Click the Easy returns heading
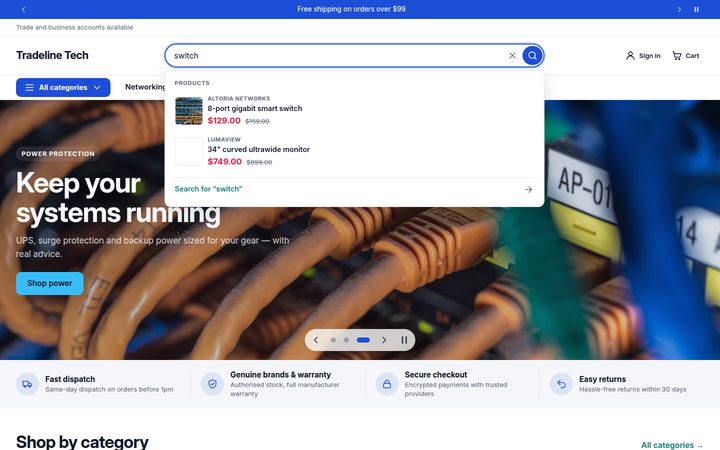 click(x=602, y=379)
